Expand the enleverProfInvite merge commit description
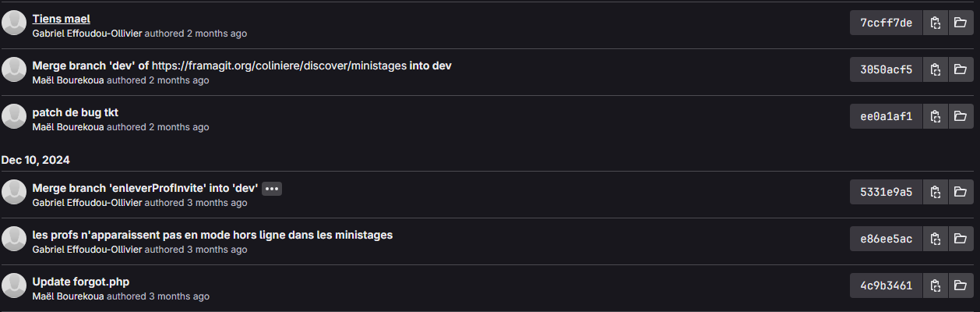This screenshot has height=312, width=980. click(x=271, y=188)
